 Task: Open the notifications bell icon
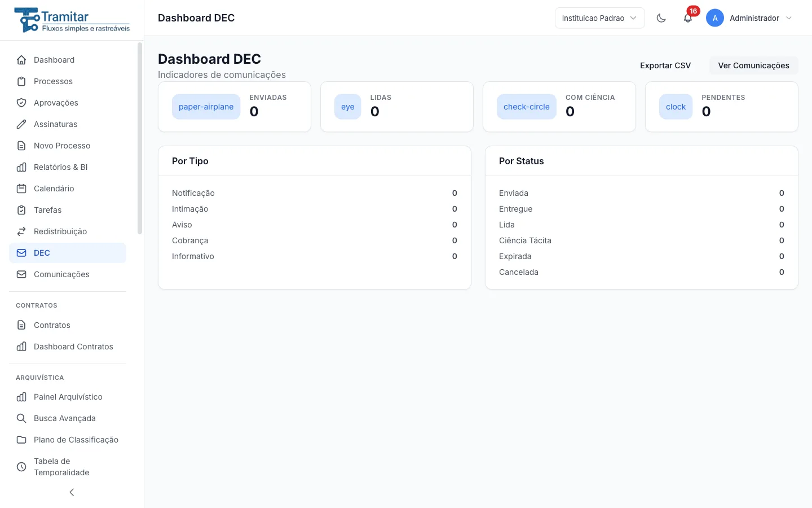688,18
